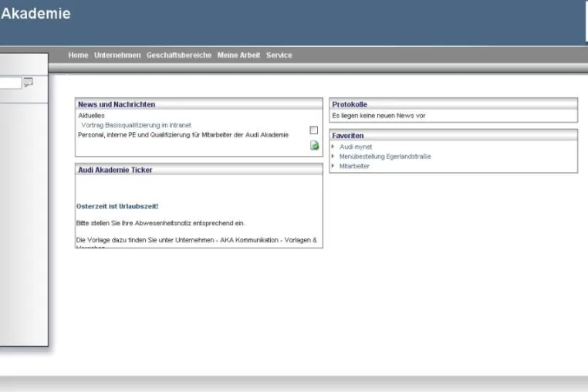Click into the search input field
Viewport: 588px width, 392px height.
(11, 83)
